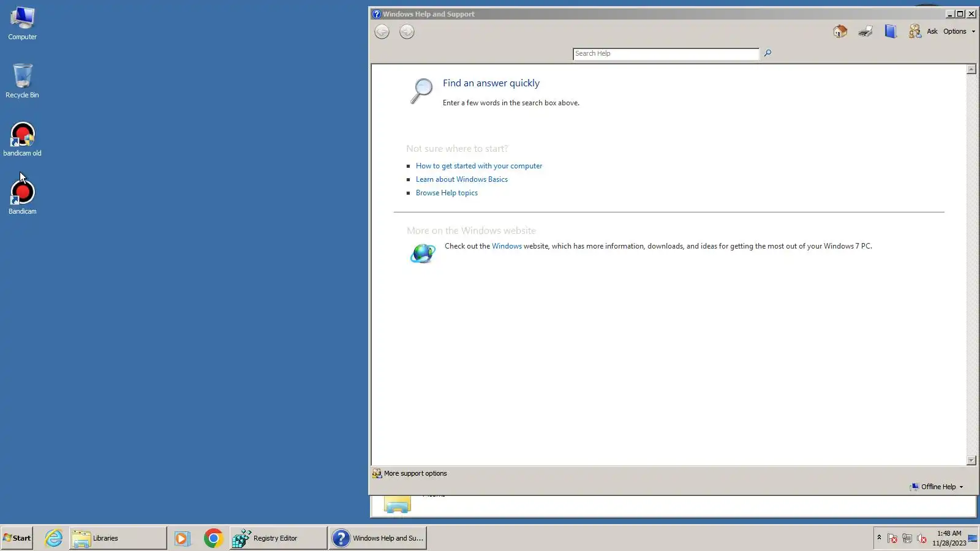This screenshot has width=980, height=551.
Task: Open the taskbar clock and date
Action: (x=949, y=538)
